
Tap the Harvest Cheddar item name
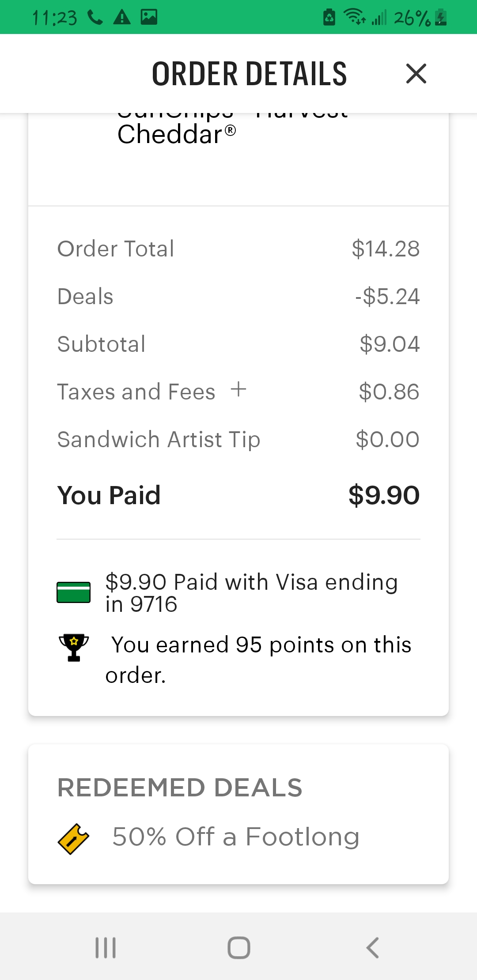177,134
